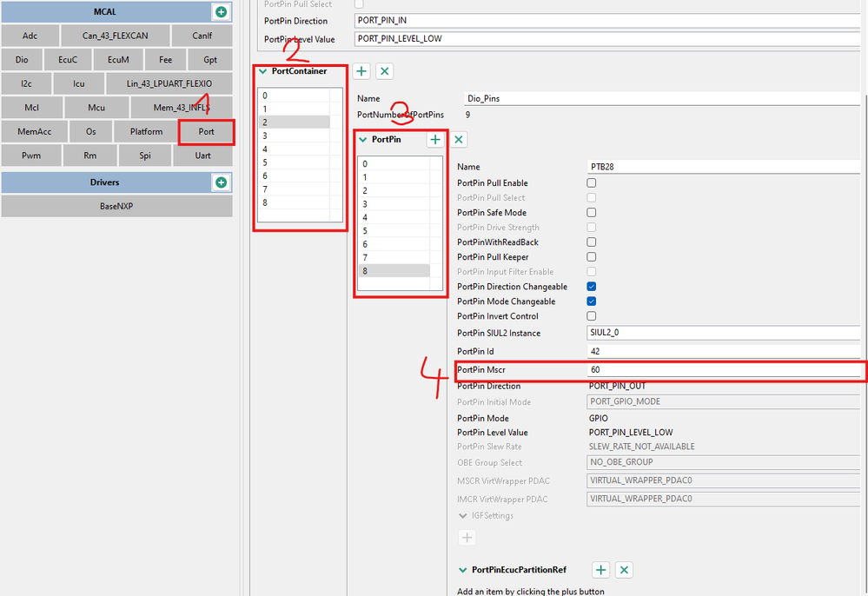Select PortPin entry 8 in list
This screenshot has height=596, width=868.
point(394,271)
